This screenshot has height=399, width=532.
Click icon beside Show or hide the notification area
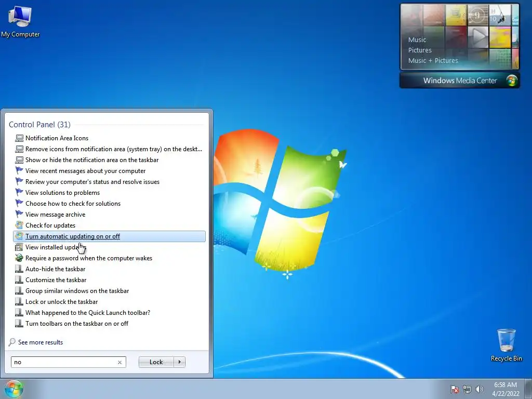click(19, 160)
